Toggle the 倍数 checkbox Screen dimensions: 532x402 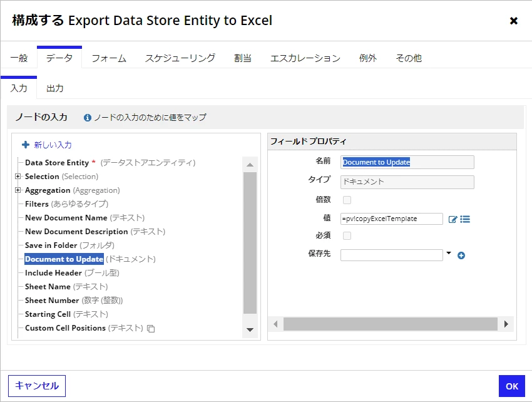(347, 200)
